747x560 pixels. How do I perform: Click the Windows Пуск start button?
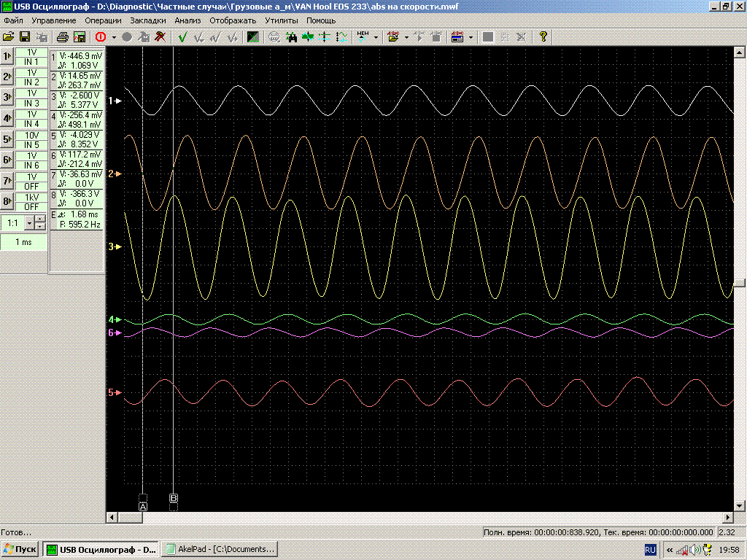click(20, 549)
